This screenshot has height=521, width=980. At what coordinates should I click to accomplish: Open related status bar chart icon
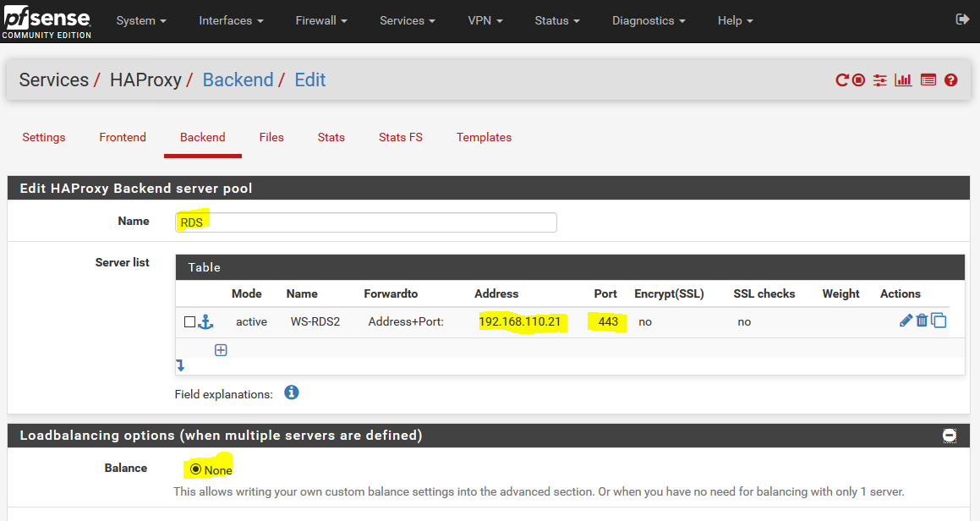(903, 80)
